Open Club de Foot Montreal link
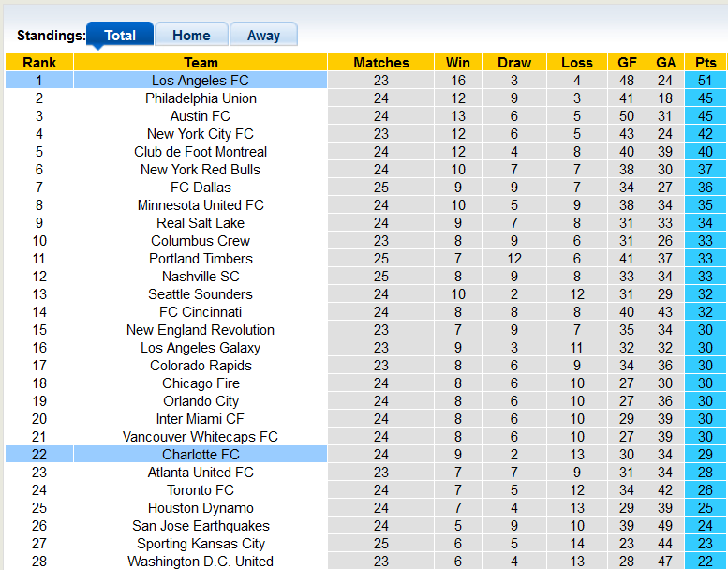728x570 pixels. [201, 152]
